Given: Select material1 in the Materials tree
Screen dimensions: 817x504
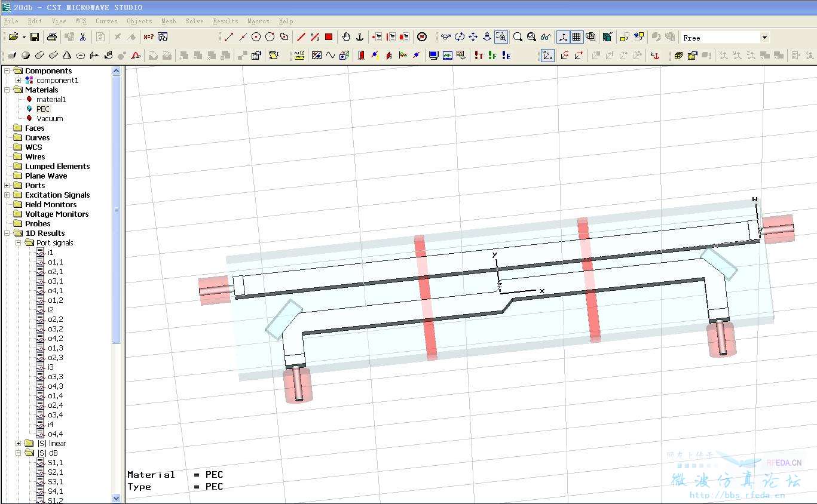Looking at the screenshot, I should (x=51, y=99).
